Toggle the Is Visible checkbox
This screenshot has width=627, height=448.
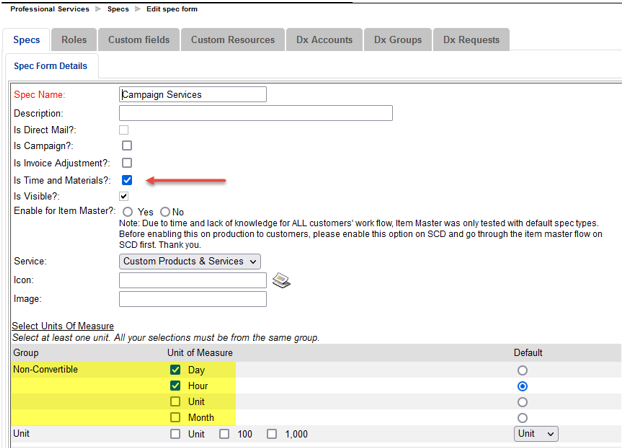[124, 196]
